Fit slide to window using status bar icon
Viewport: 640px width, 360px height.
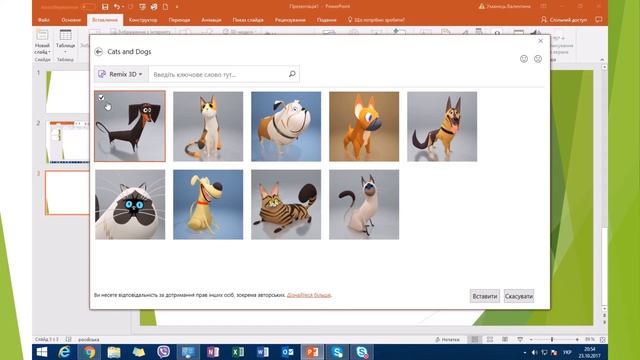coord(602,339)
